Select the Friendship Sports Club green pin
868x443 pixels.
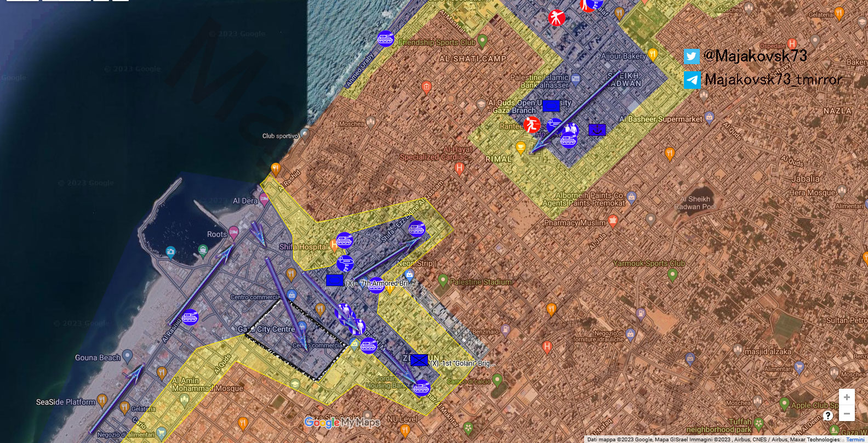click(482, 41)
